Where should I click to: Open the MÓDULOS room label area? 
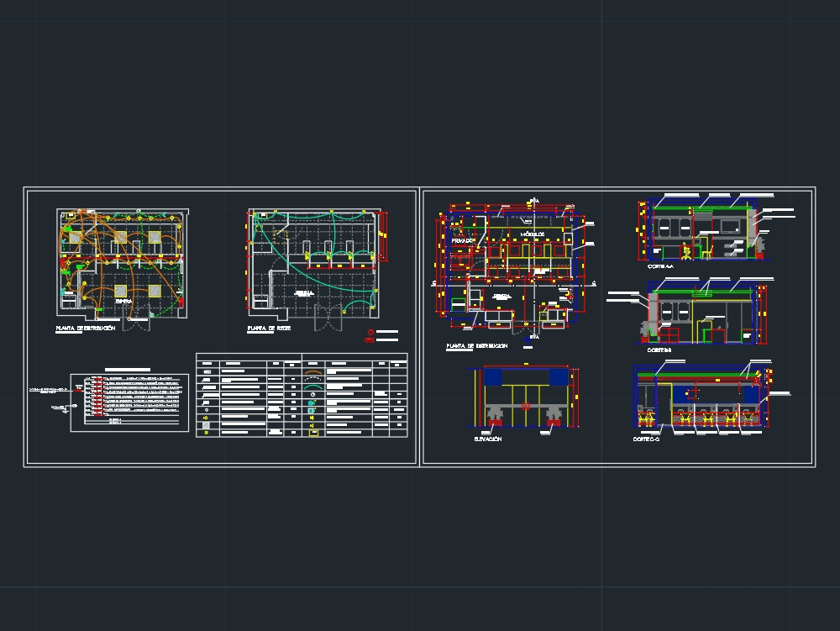(x=533, y=234)
